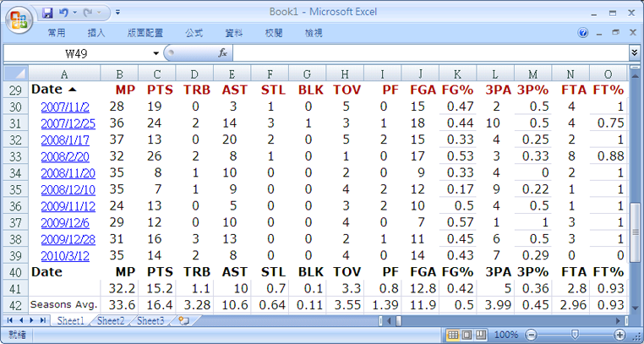Go to the previous sheet tab arrow
644x344 pixels.
[21, 320]
